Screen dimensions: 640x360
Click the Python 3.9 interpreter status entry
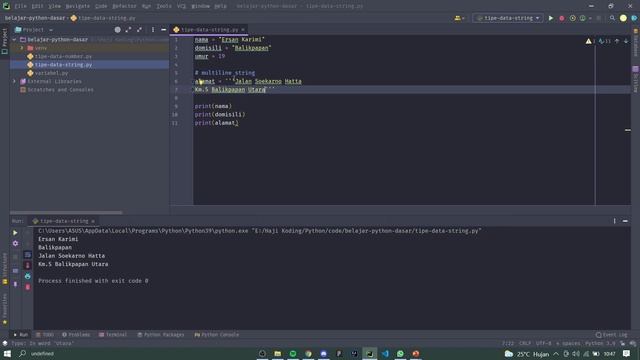pos(600,344)
